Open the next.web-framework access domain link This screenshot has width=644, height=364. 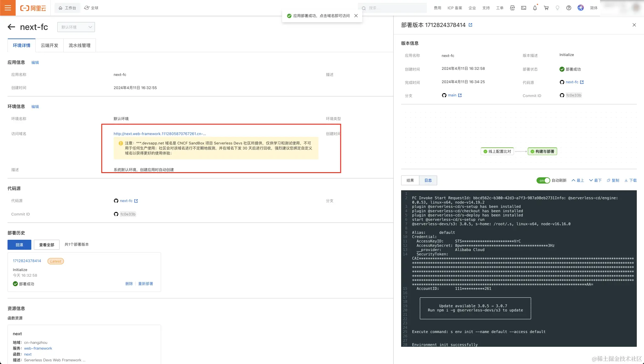pos(160,134)
